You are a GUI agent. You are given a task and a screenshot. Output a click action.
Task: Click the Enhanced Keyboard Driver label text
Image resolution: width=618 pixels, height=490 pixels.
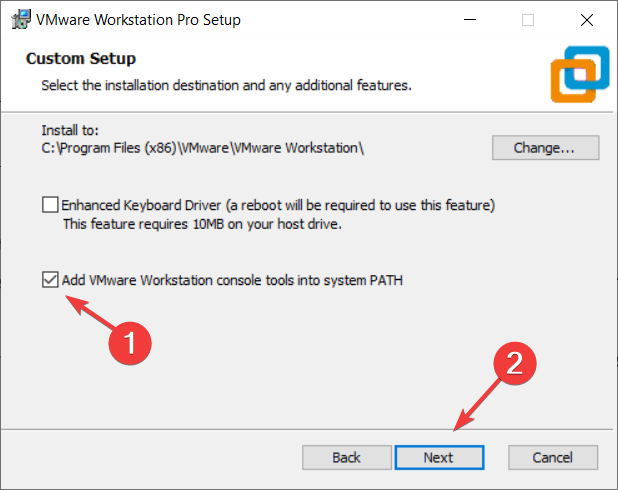pos(278,205)
